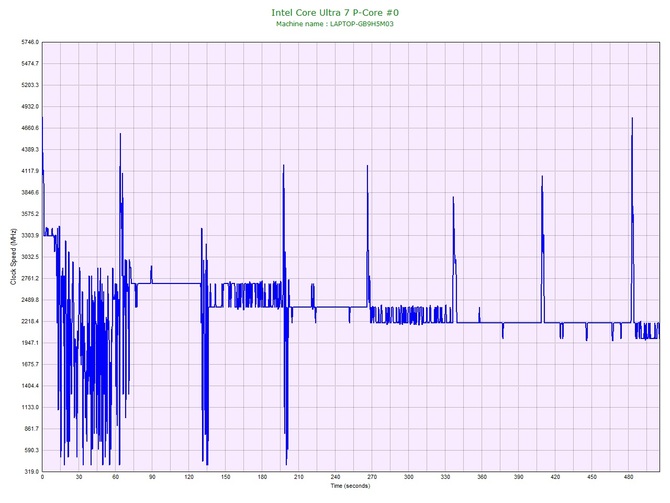Click the 390 tick on the time axis
Image resolution: width=670 pixels, height=503 pixels.
[x=519, y=477]
